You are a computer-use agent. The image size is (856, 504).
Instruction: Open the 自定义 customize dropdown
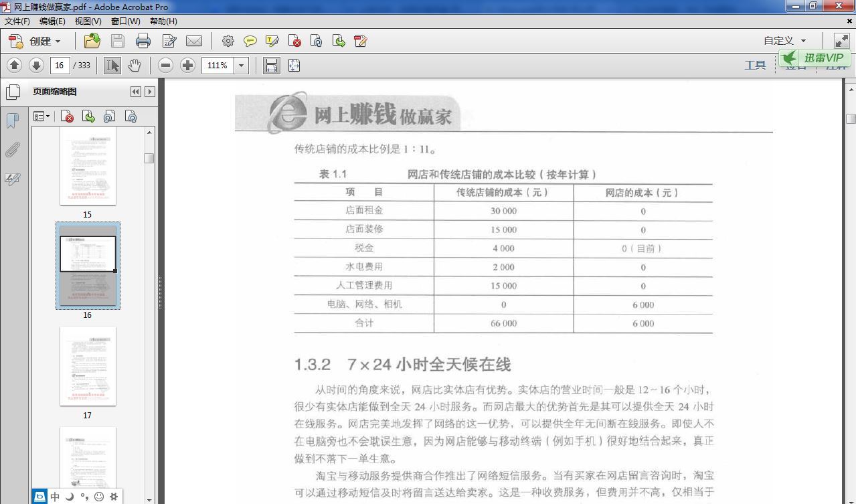pyautogui.click(x=785, y=41)
